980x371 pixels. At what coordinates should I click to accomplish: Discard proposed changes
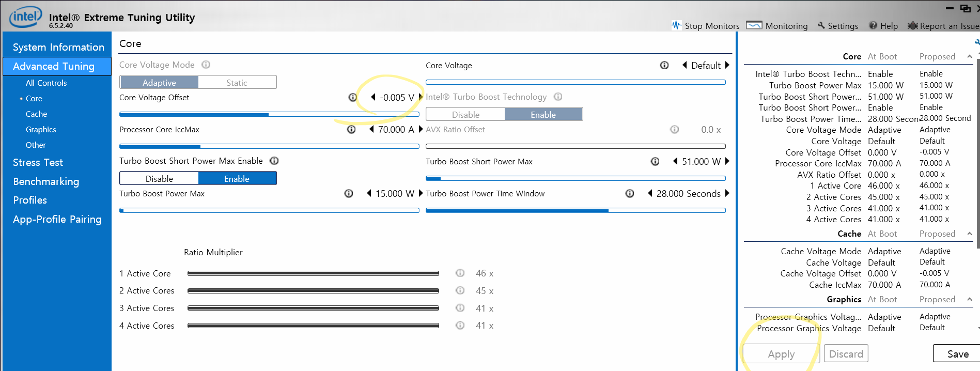[846, 354]
